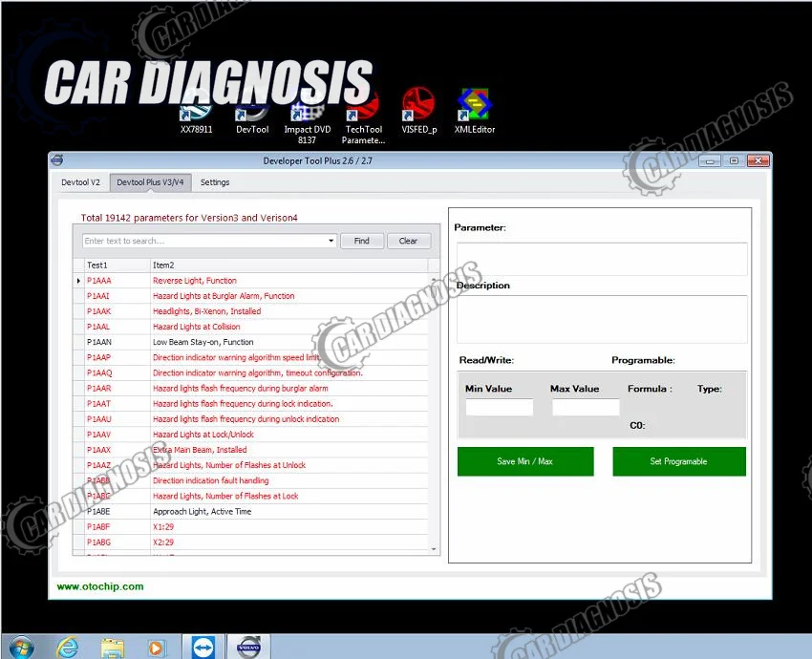Viewport: 812px width, 659px height.
Task: Focus the Max Value field
Action: coord(586,407)
